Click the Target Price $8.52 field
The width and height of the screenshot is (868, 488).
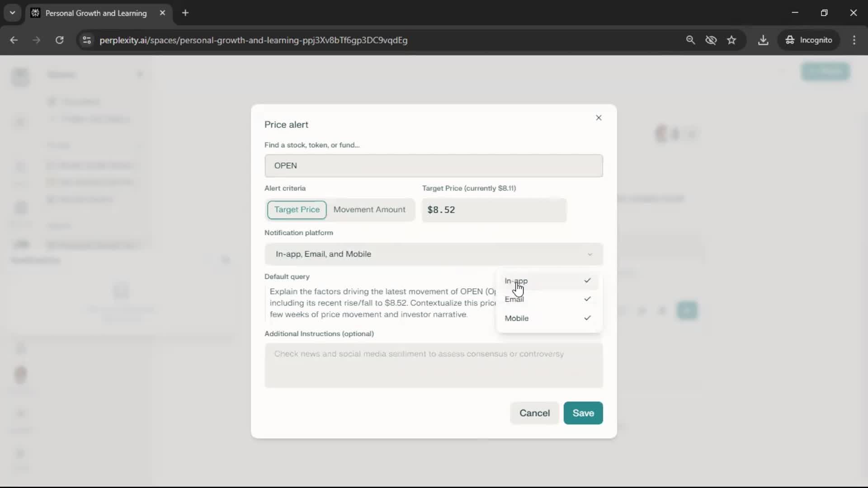[494, 211]
